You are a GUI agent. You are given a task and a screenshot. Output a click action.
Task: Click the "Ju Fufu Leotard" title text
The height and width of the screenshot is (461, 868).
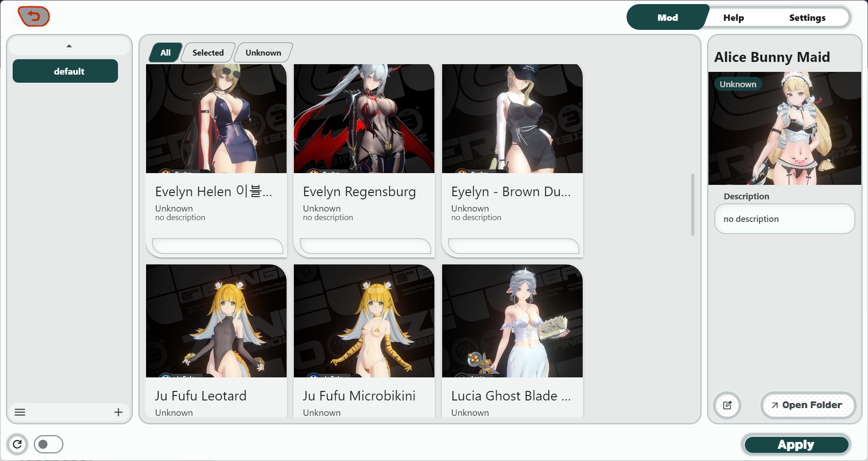pyautogui.click(x=201, y=396)
